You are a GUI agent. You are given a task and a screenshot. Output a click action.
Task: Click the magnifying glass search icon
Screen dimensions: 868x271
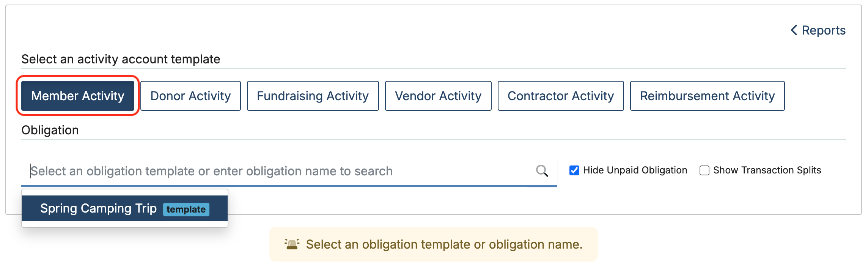[x=542, y=171]
